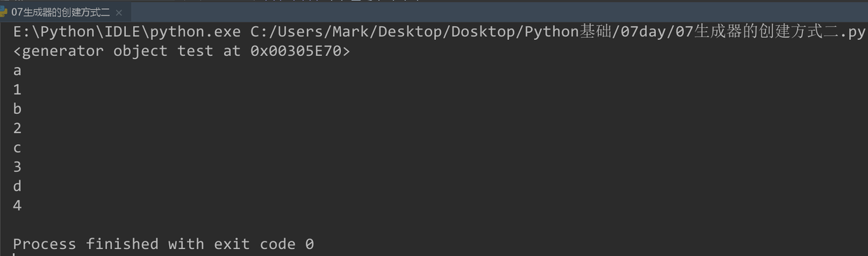This screenshot has width=868, height=256.
Task: Click the 07生成器的创建方式二.py filename in the command line
Action: coord(771,32)
